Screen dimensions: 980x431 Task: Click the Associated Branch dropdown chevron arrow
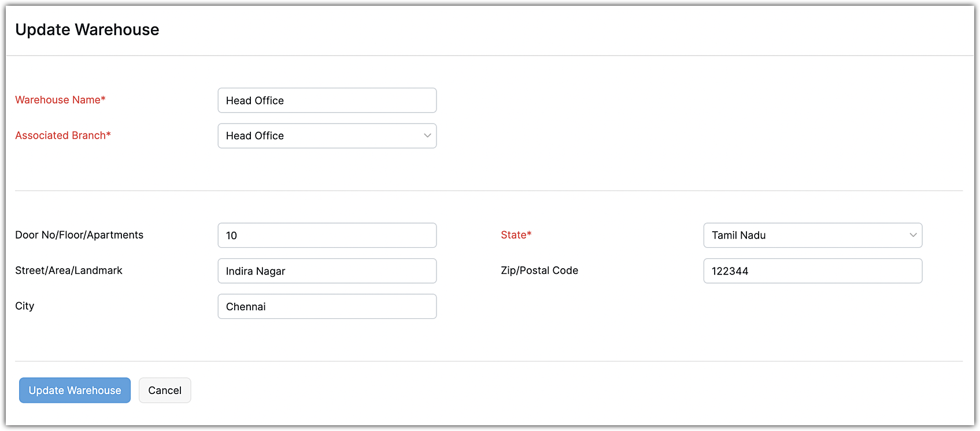click(427, 136)
